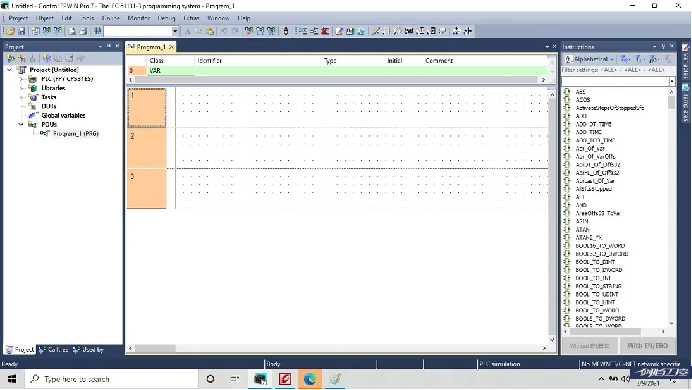Click the Print Preview icon in toolbar
Image resolution: width=692 pixels, height=390 pixels.
(x=72, y=31)
